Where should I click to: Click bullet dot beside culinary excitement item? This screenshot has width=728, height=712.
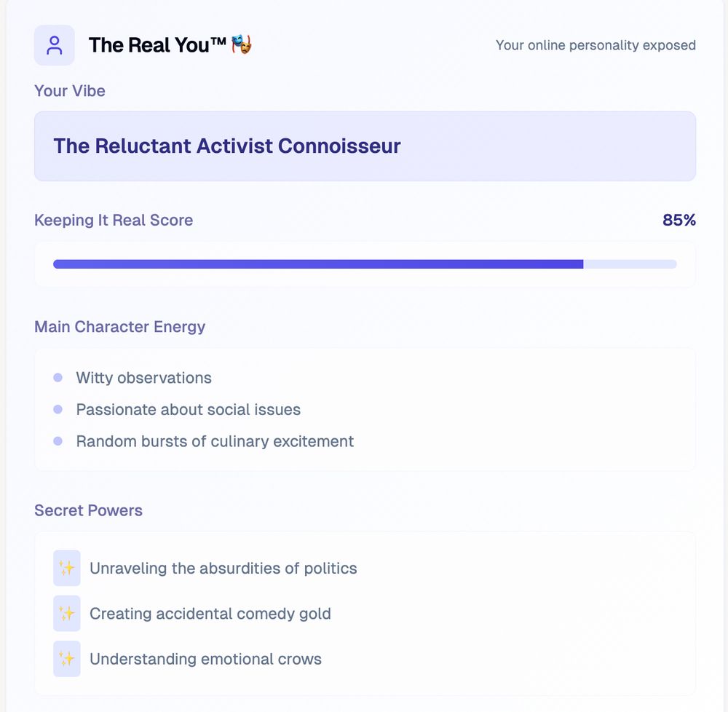tap(58, 441)
